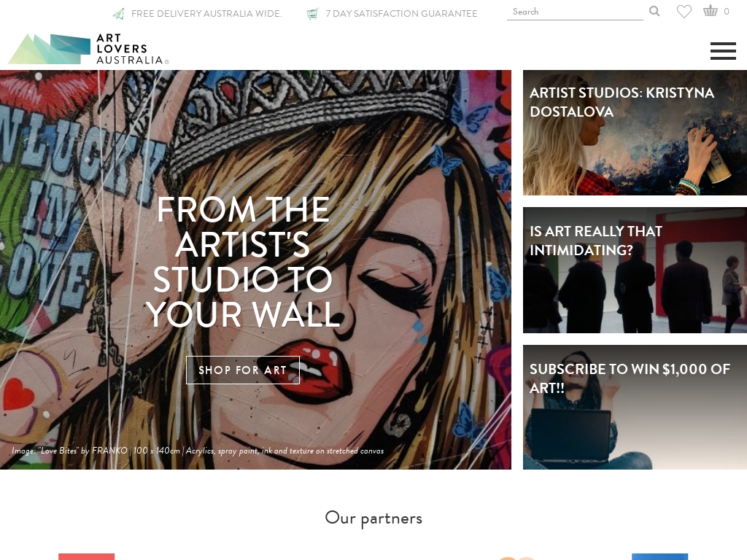Click the shopping cart guarantee icon
Screen dimensions: 747x560
pyautogui.click(x=312, y=14)
